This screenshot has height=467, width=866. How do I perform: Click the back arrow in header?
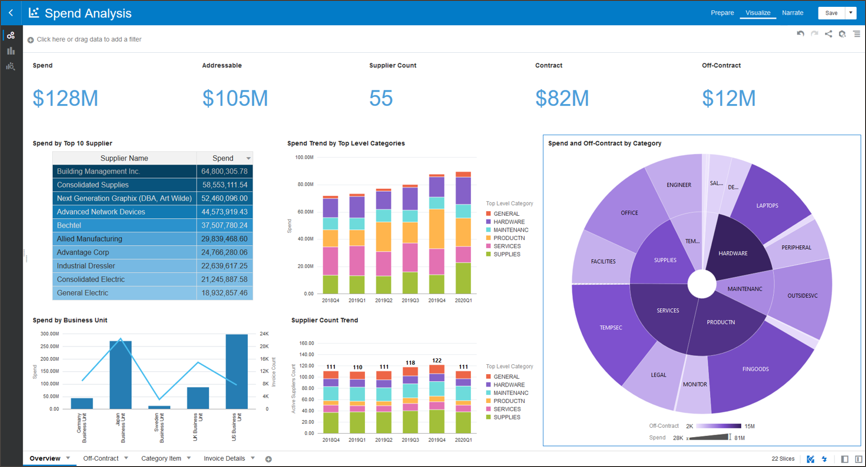click(x=10, y=13)
